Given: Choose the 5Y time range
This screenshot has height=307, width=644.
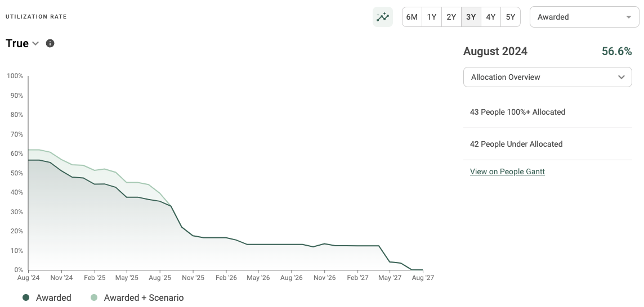Looking at the screenshot, I should (511, 17).
